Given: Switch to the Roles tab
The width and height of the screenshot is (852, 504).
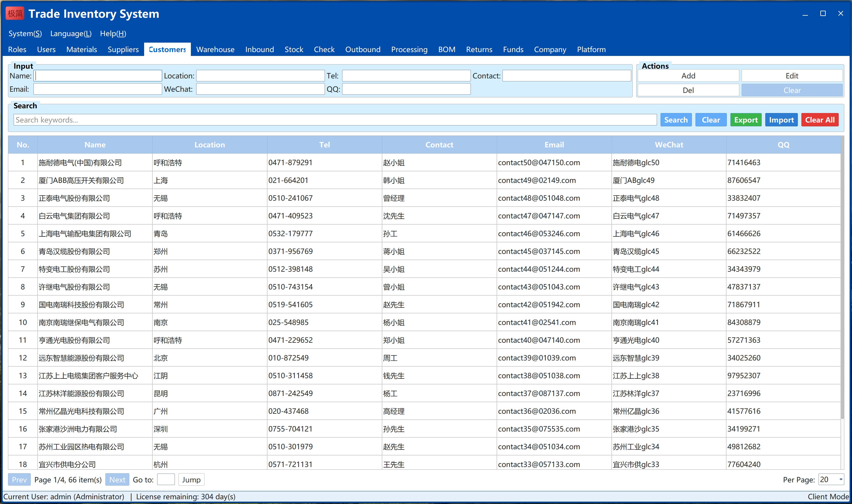Looking at the screenshot, I should click(17, 50).
